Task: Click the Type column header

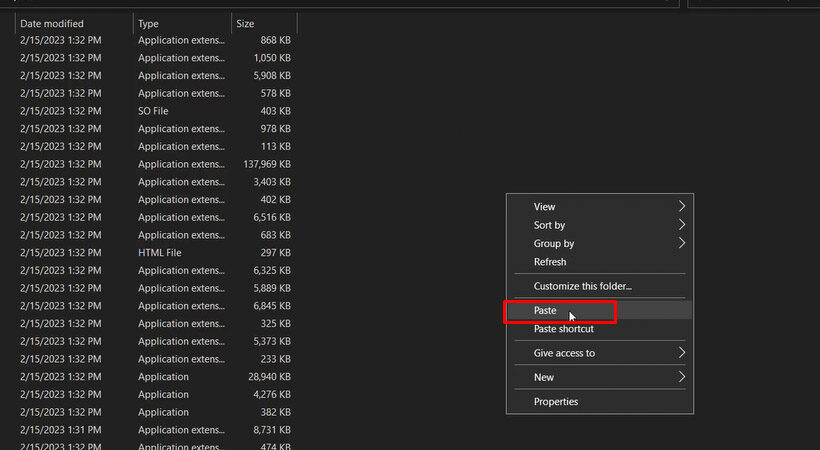Action: (x=148, y=23)
